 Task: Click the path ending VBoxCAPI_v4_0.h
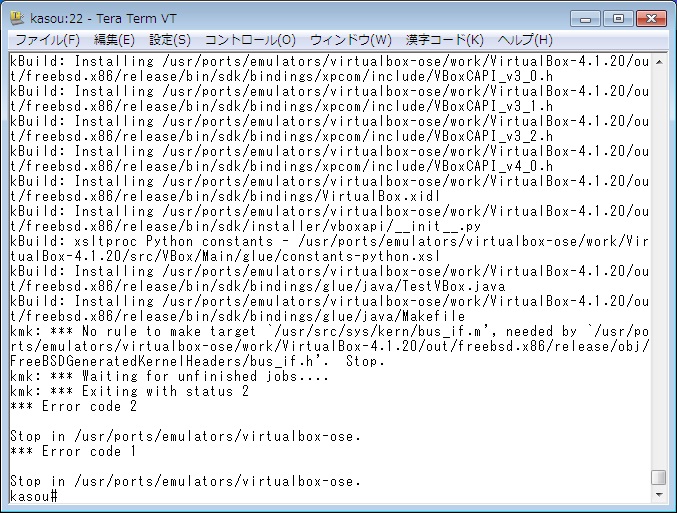pos(281,166)
